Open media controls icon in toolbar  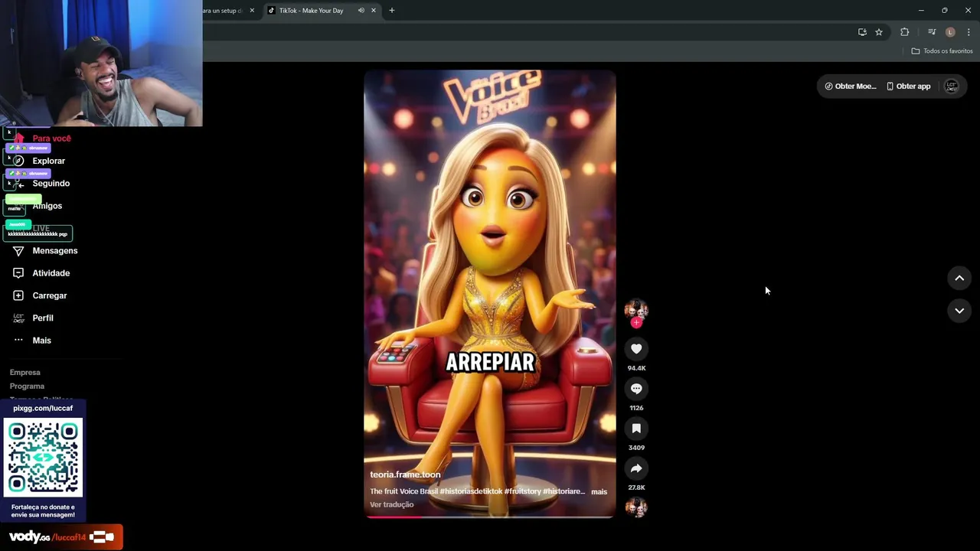(932, 32)
